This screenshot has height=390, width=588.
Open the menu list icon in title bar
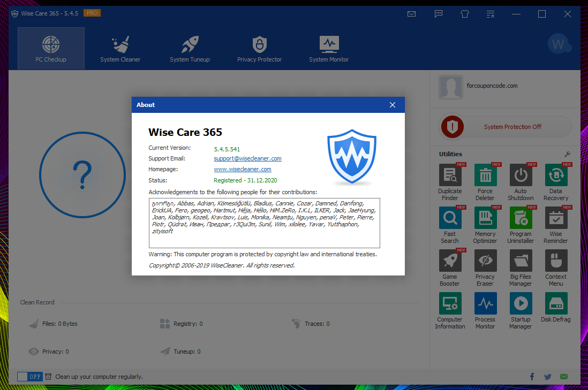tap(491, 14)
